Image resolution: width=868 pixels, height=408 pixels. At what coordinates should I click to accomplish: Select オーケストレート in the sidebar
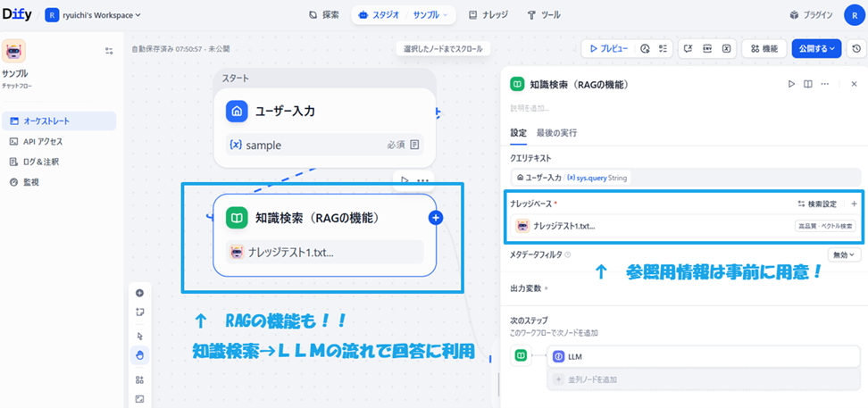click(x=59, y=121)
